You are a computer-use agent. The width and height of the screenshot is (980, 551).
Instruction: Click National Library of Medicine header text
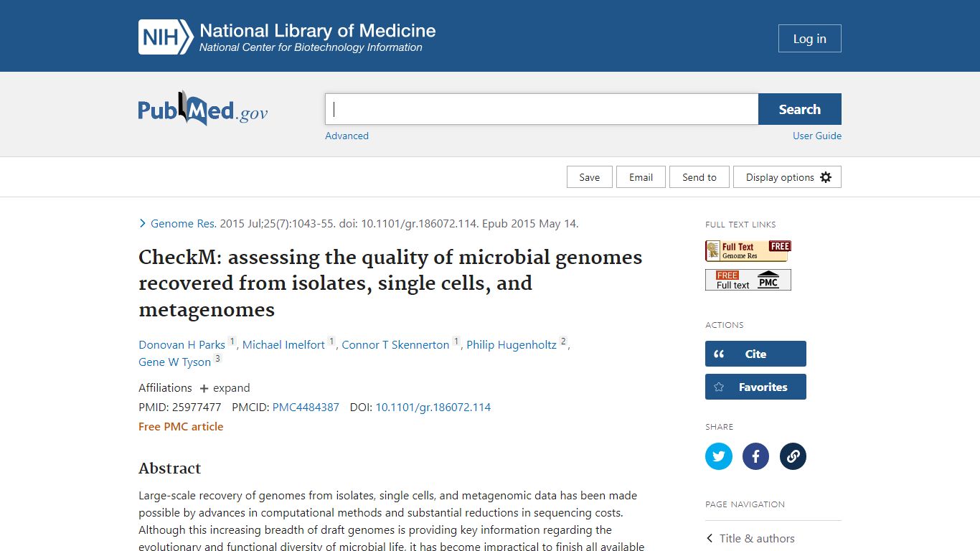coord(318,31)
